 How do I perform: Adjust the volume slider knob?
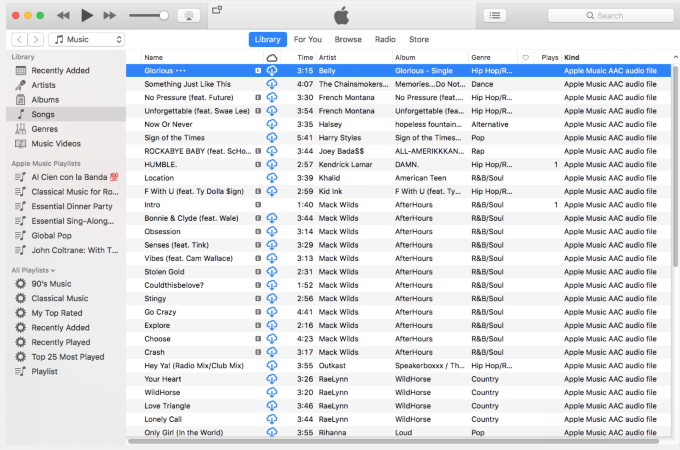tap(164, 16)
